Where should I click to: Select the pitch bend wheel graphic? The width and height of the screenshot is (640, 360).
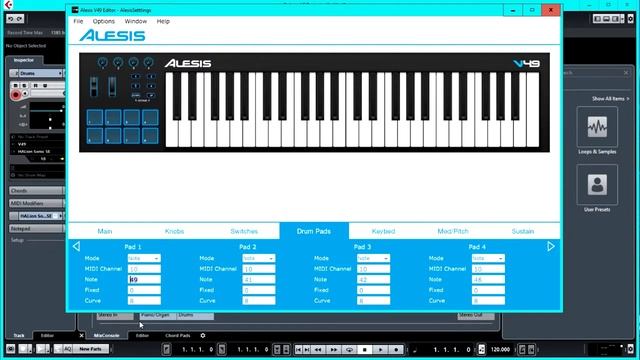94,87
